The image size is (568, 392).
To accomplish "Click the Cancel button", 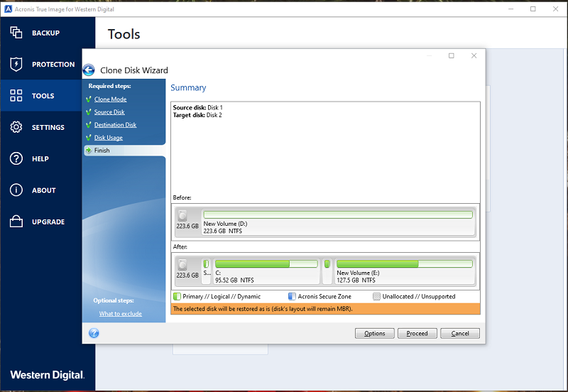I will pos(460,333).
